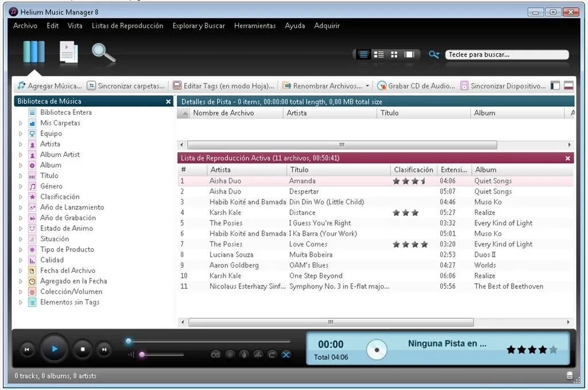Click the Calidad bars icon

click(x=32, y=260)
